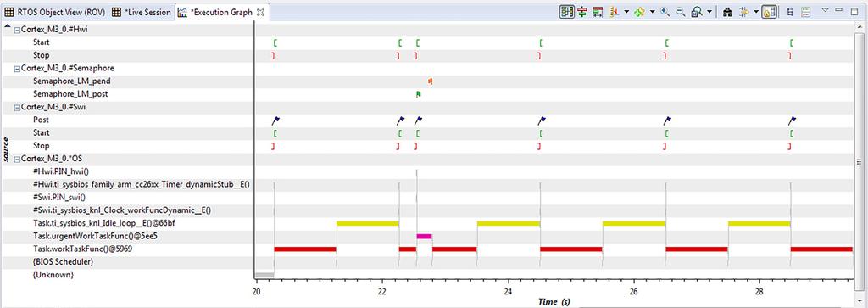868x308 pixels.
Task: Click the first red workTaskFunc bar
Action: [305, 249]
